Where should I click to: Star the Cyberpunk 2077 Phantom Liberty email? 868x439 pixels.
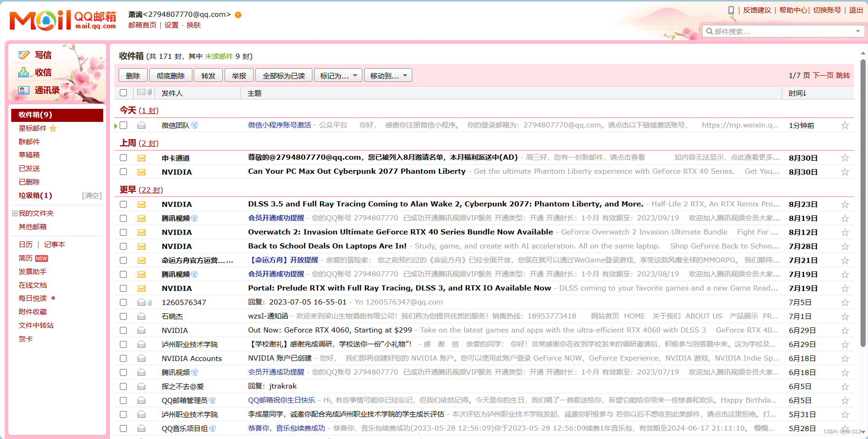(x=845, y=172)
